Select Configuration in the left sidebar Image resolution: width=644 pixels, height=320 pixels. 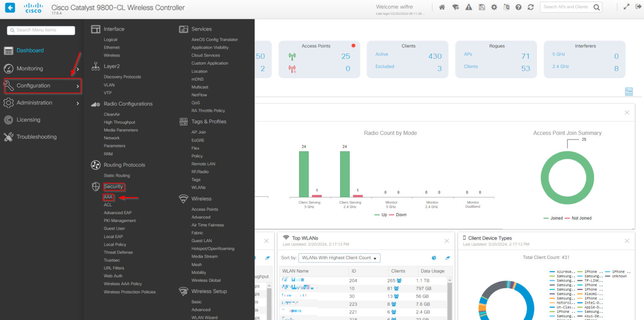[34, 85]
